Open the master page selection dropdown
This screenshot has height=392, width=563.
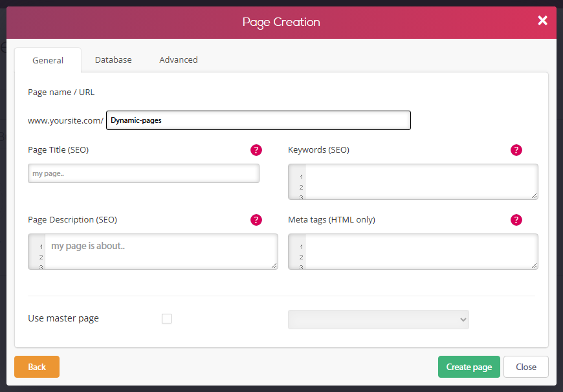click(379, 320)
